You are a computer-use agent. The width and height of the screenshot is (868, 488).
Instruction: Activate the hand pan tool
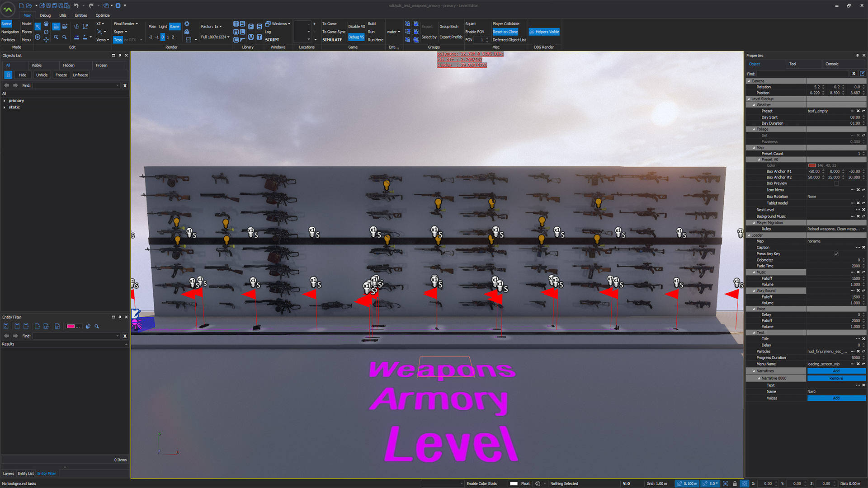point(46,24)
